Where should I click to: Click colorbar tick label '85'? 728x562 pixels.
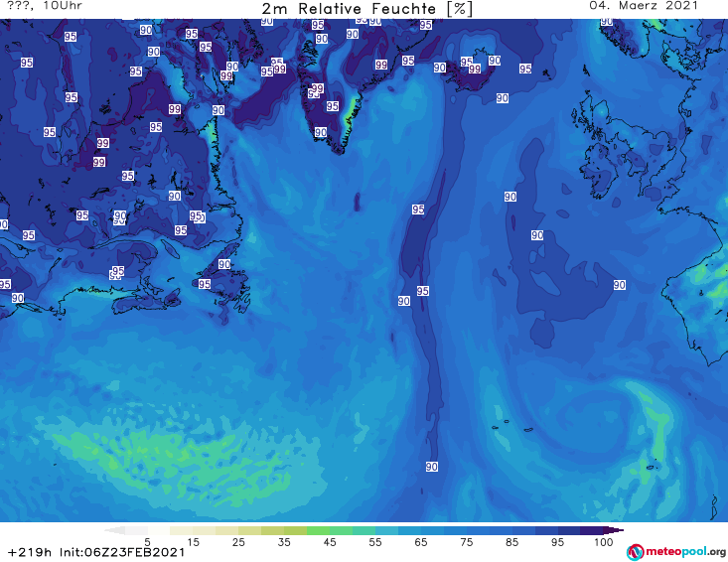point(512,542)
